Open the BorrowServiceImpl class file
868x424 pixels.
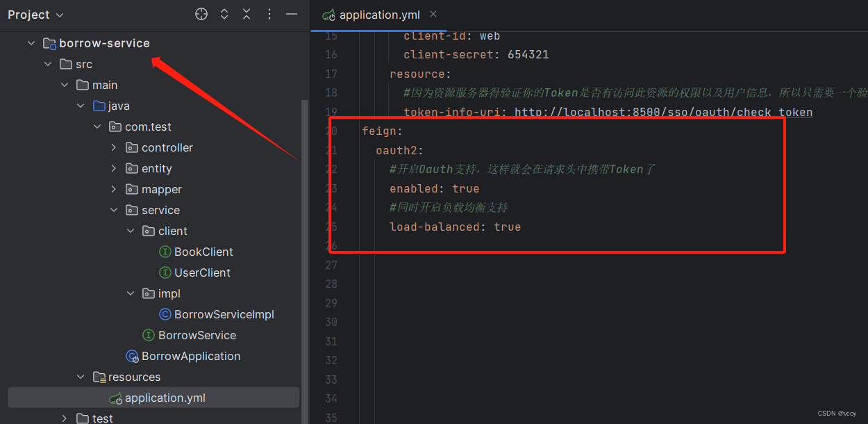(x=224, y=314)
